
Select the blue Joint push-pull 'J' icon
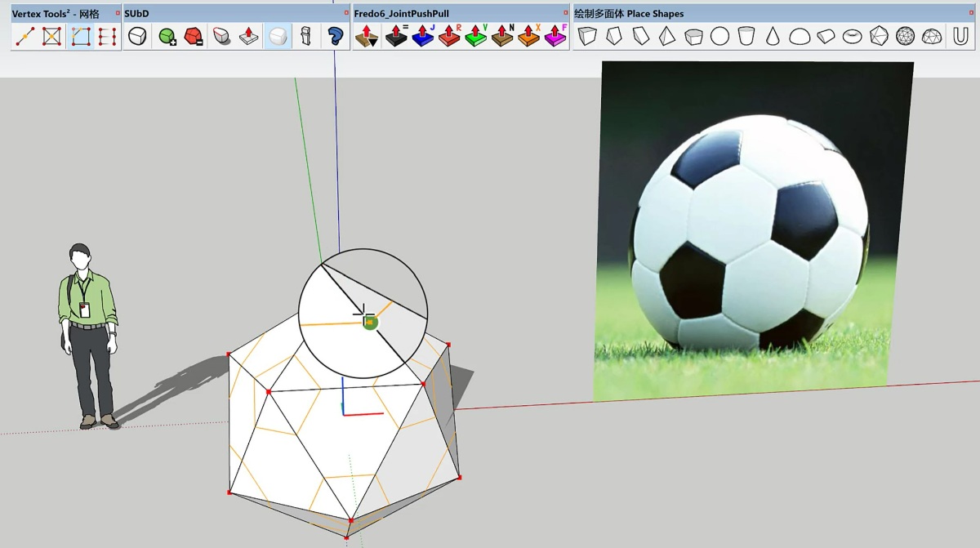pos(423,36)
